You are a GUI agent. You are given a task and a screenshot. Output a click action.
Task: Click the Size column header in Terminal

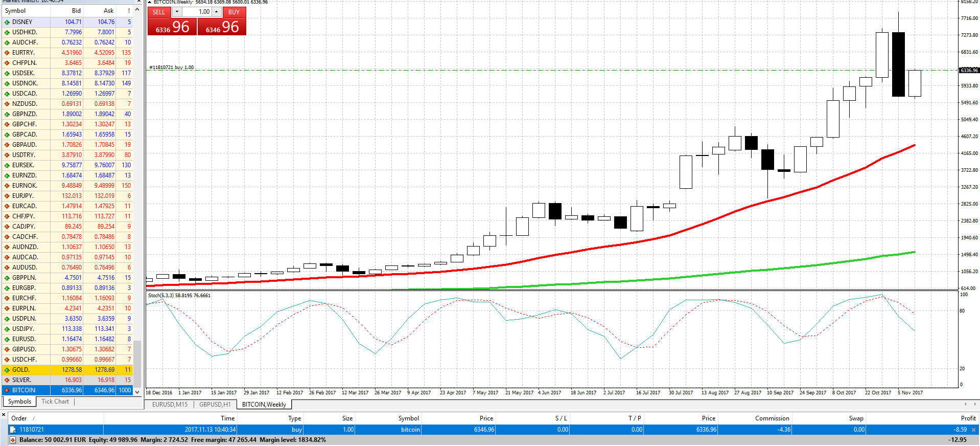click(330, 418)
